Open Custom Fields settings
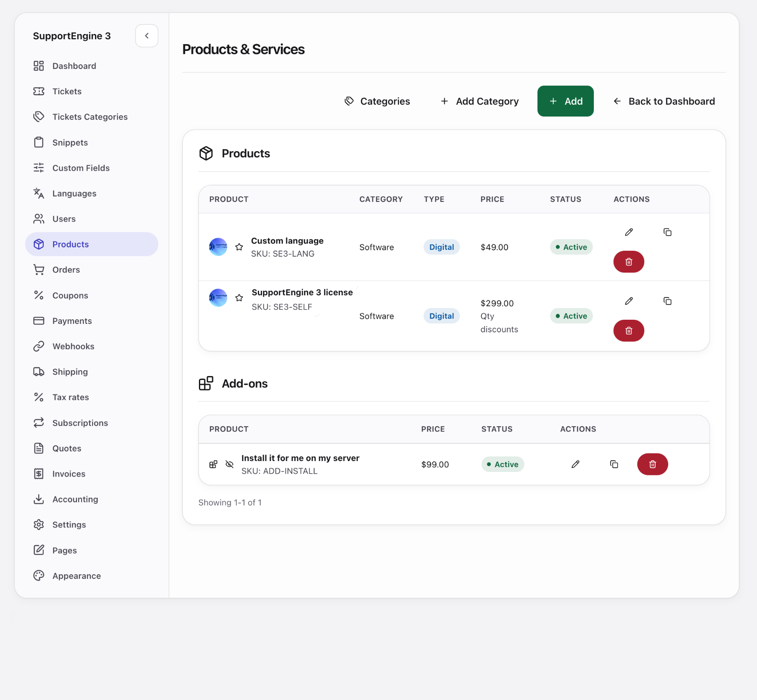This screenshot has width=757, height=700. (x=92, y=168)
